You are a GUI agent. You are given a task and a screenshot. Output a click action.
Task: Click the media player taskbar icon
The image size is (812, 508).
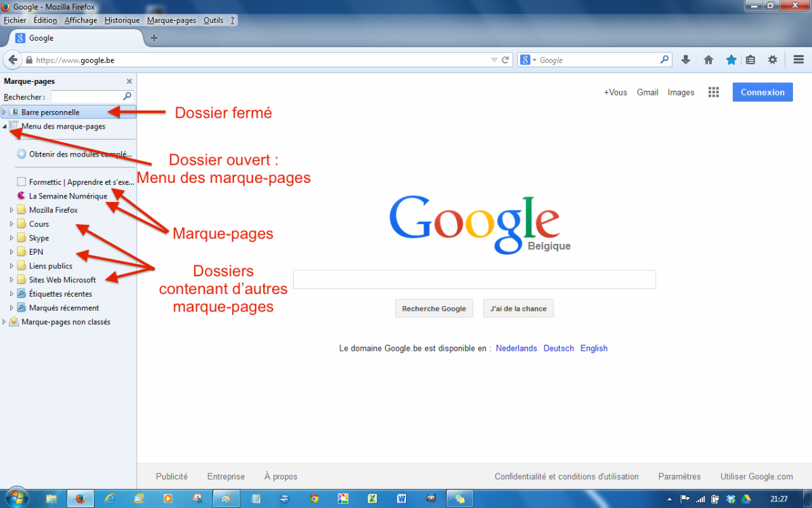click(168, 499)
